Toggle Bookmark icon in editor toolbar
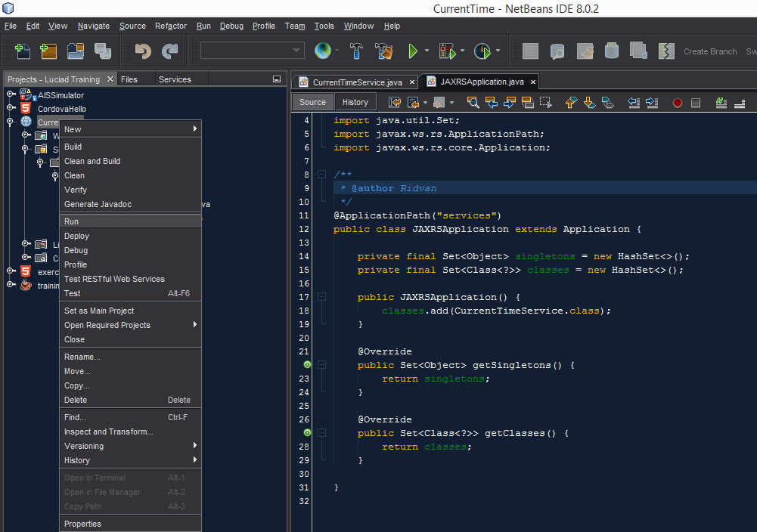The height and width of the screenshot is (532, 757). coord(607,102)
